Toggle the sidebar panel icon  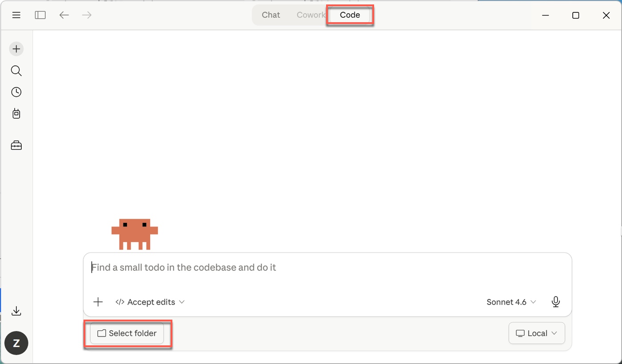40,15
